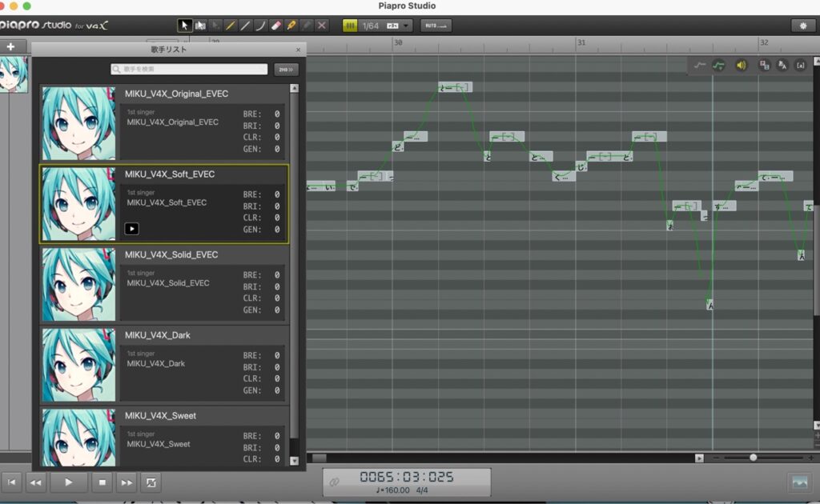
Task: Click measure 32 on the ruler
Action: click(764, 42)
